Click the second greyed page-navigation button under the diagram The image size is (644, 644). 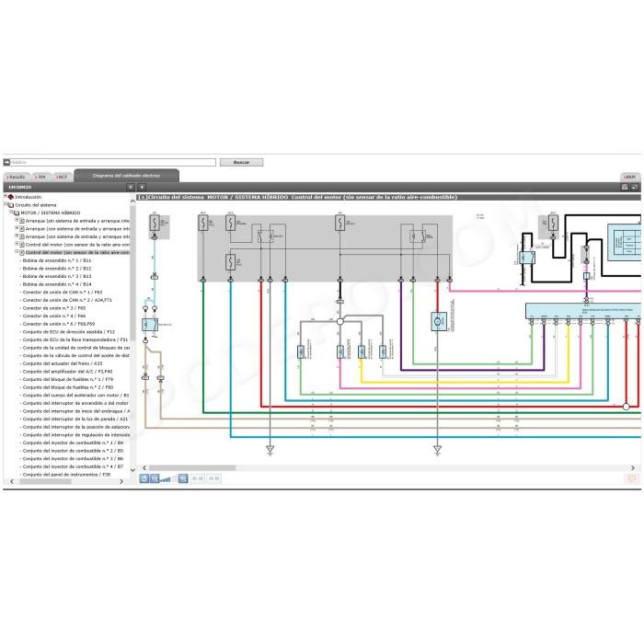(x=213, y=478)
